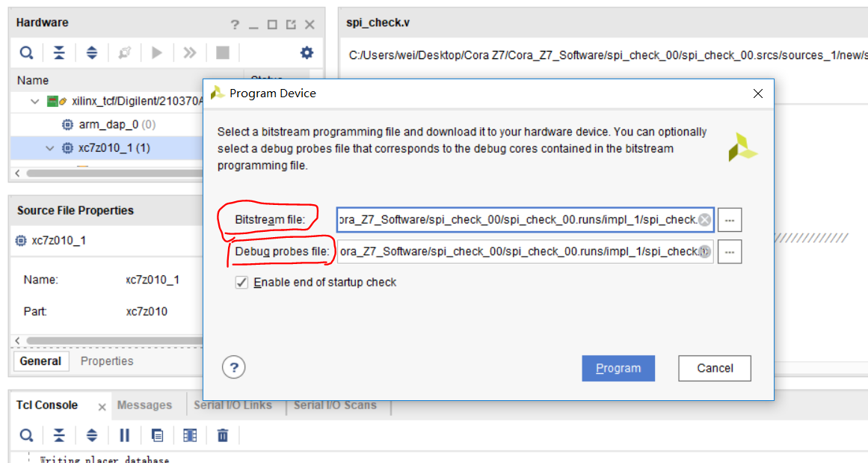Pause output in the Tcl Console

pyautogui.click(x=124, y=435)
